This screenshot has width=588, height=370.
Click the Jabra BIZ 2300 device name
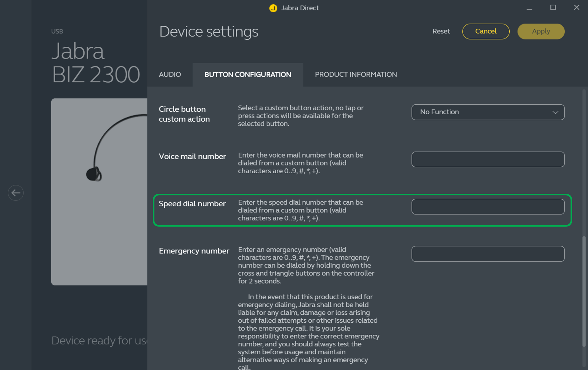pyautogui.click(x=95, y=63)
